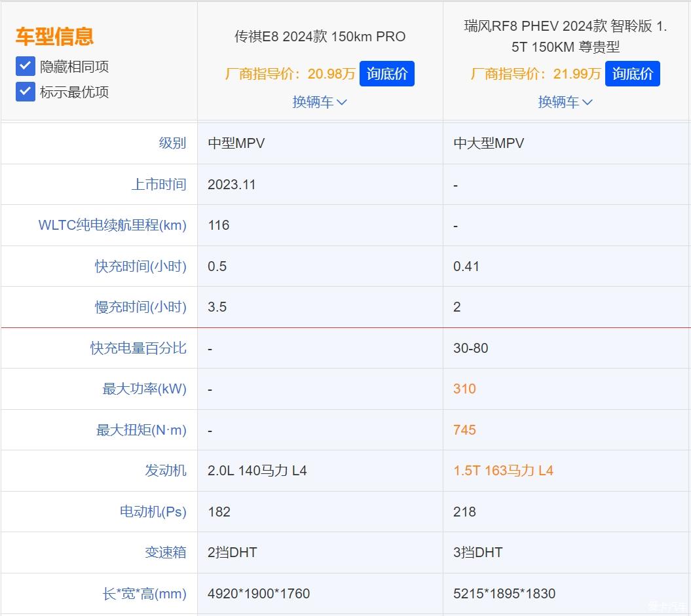Click 厂商指导价 21.99万 price text

[535, 73]
